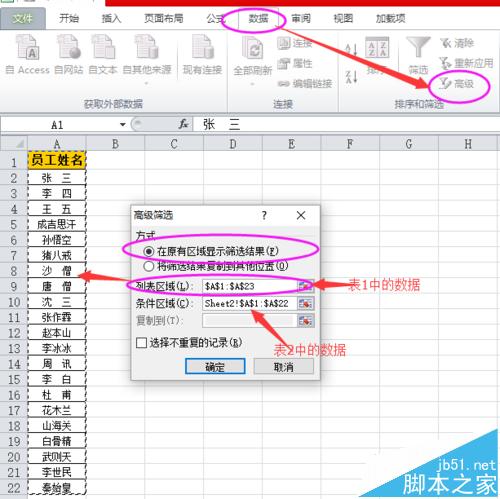The height and width of the screenshot is (499, 500).
Task: Click the 自网站 (From Web) icon
Action: tap(69, 48)
